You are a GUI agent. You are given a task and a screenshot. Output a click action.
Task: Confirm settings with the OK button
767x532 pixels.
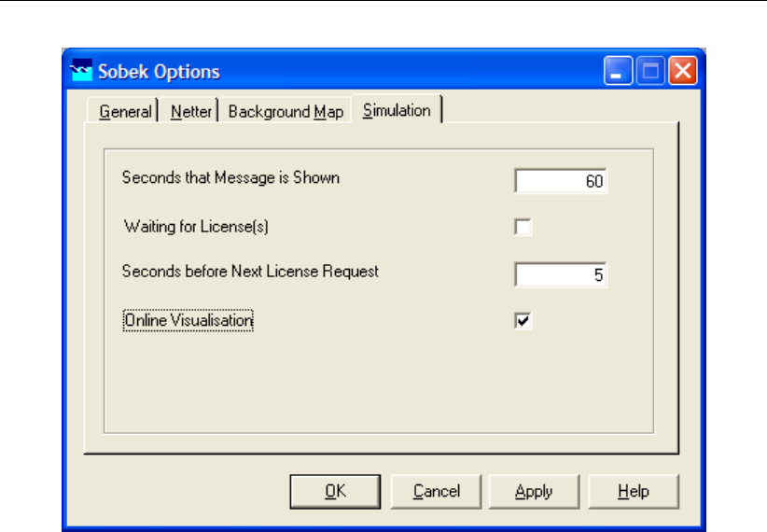point(335,491)
